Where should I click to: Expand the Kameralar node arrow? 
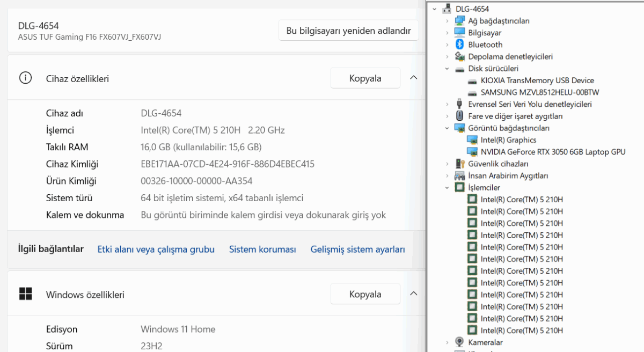click(x=447, y=342)
